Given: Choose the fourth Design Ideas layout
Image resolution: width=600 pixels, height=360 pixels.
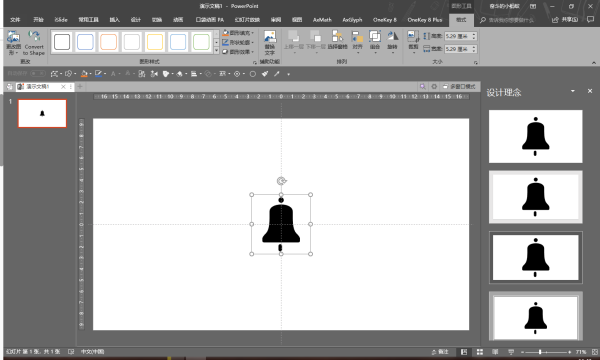Looking at the screenshot, I should 535,316.
